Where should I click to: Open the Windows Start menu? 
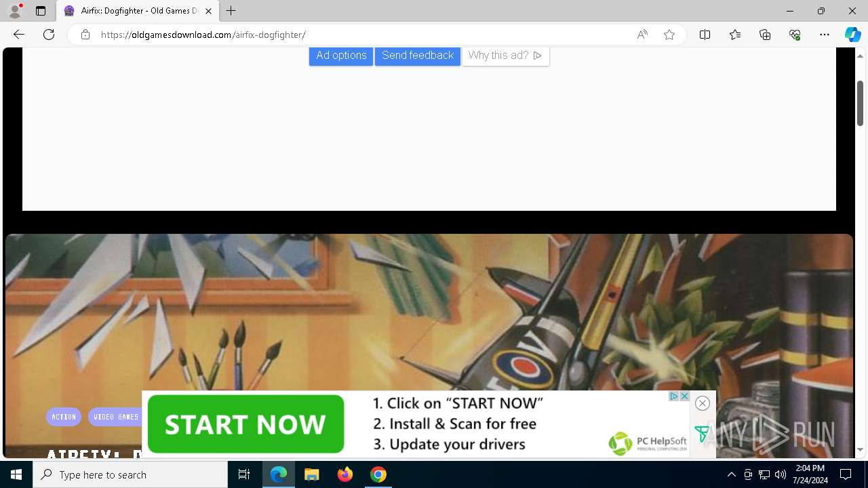point(16,474)
